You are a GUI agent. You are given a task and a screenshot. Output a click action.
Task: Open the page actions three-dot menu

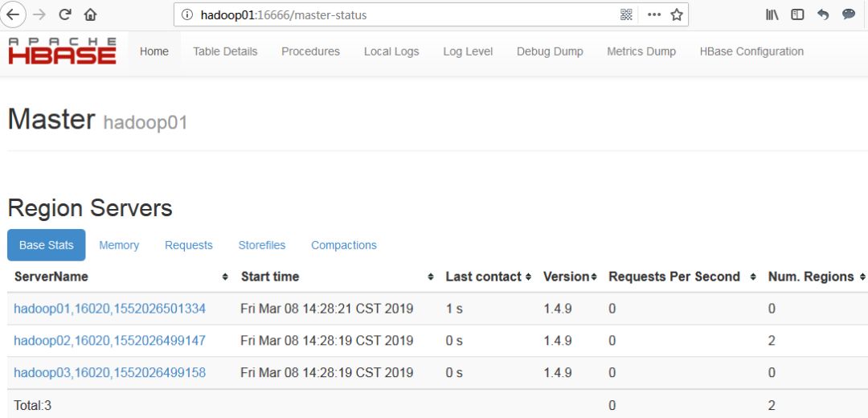pos(654,14)
